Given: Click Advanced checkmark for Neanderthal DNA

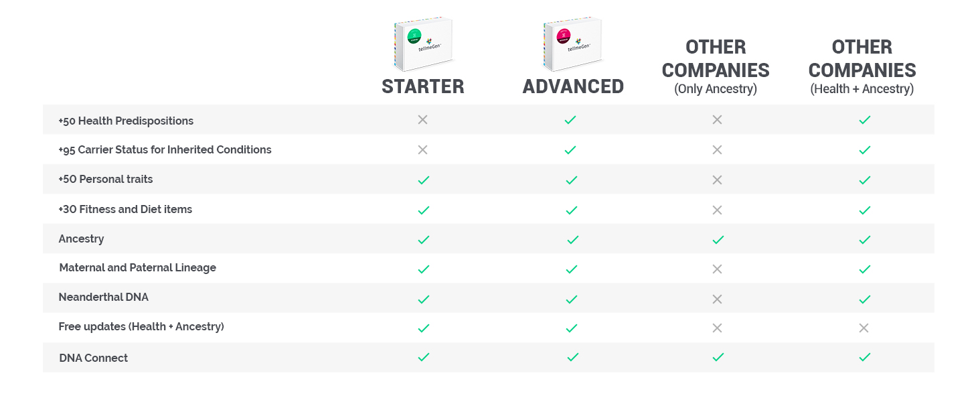Looking at the screenshot, I should click(571, 299).
